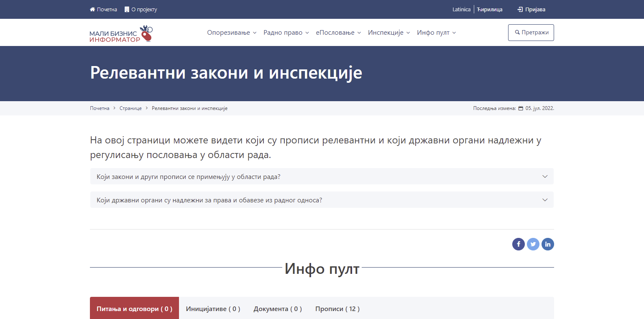Select Питања и одговори (0) tab
The width and height of the screenshot is (644, 319).
pos(134,309)
